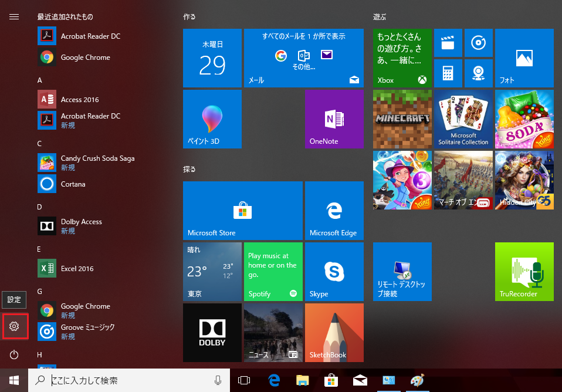Open the メール tile

(303, 58)
